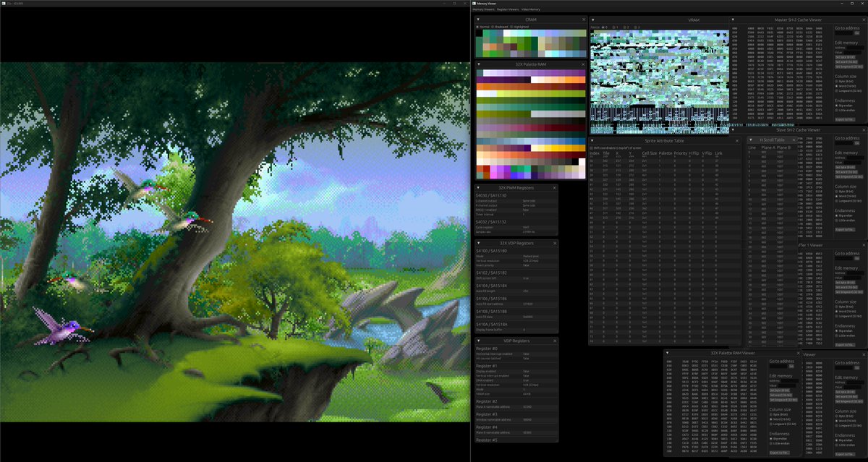Screen dimensions: 868x462
Task: Select Longword column size in Slave SH-2 viewer
Action: pyautogui.click(x=848, y=201)
